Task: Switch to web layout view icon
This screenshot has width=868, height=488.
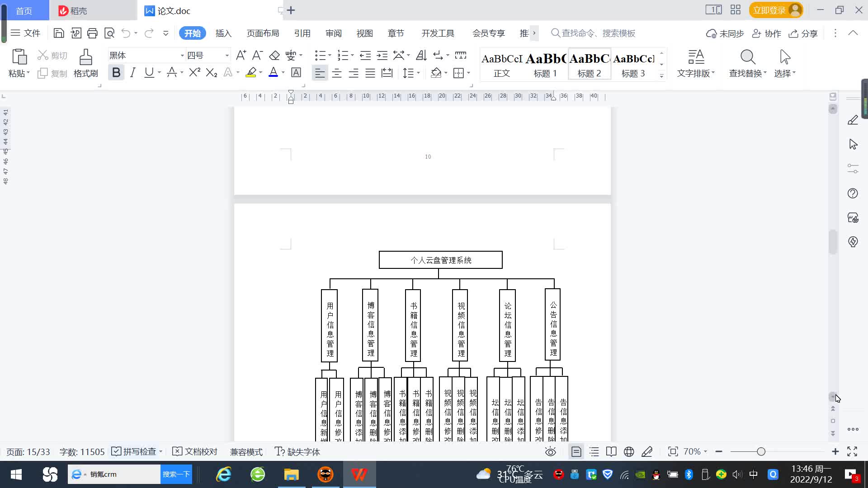Action: (x=629, y=451)
